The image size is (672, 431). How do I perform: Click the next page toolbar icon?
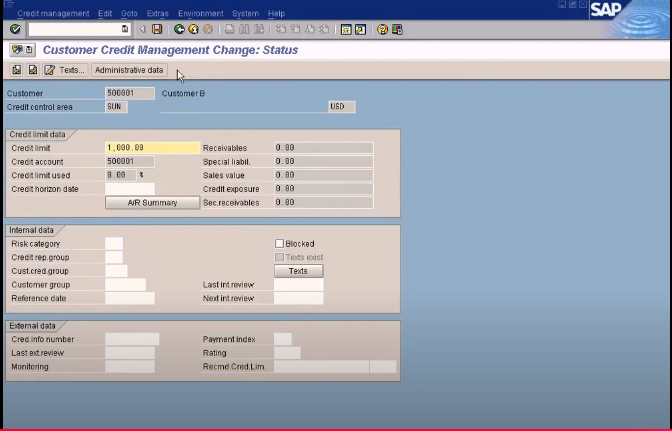coord(310,29)
